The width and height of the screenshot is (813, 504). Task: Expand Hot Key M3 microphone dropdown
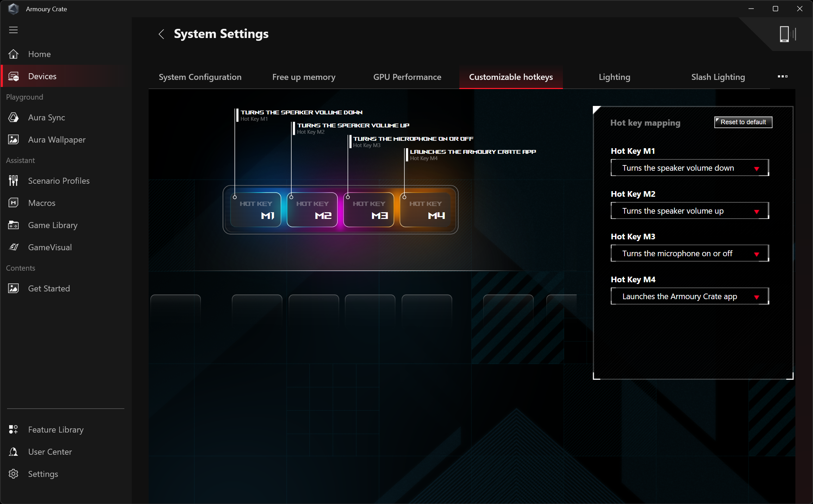(689, 253)
